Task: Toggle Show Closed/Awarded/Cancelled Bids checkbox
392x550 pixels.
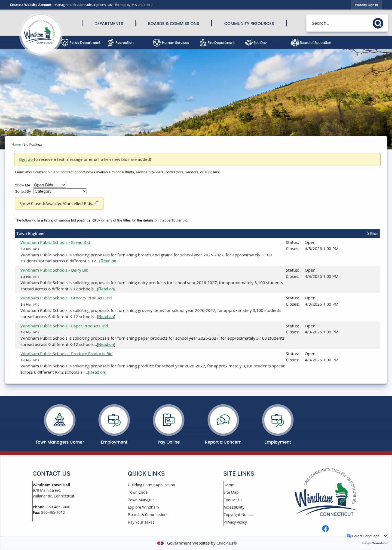Action: [x=97, y=203]
